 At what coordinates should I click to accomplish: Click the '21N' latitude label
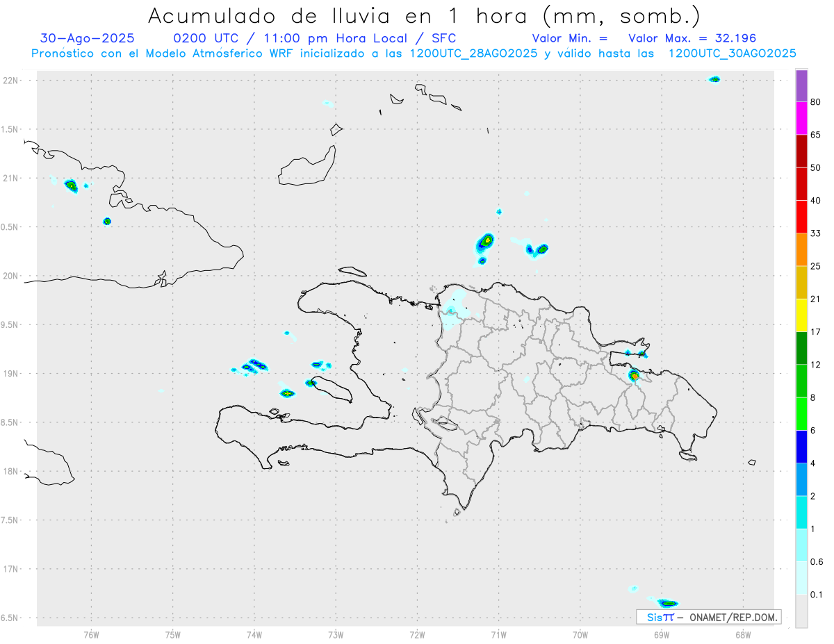(x=12, y=178)
